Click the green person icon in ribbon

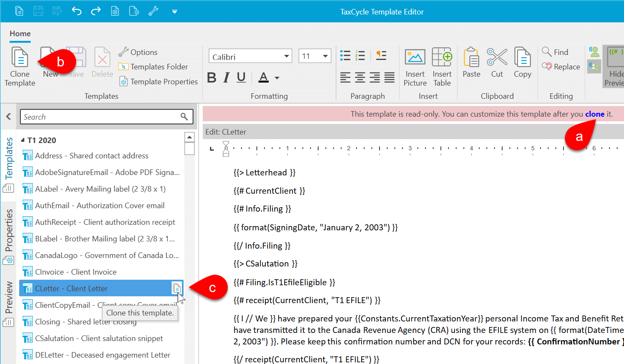594,52
